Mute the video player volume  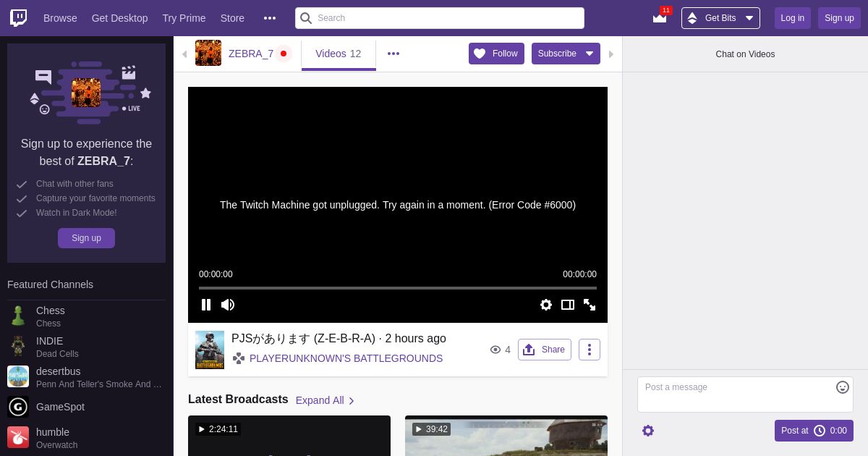(228, 305)
